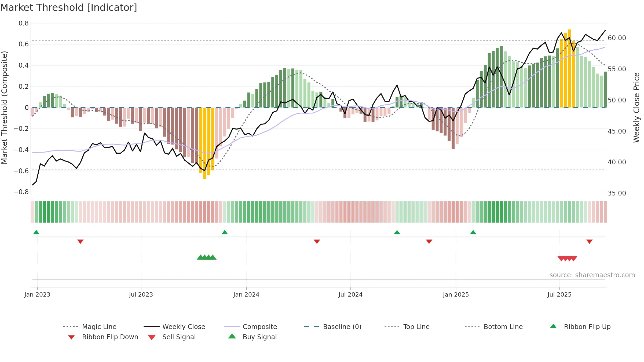Toggle Composite legend entry

(x=250, y=327)
